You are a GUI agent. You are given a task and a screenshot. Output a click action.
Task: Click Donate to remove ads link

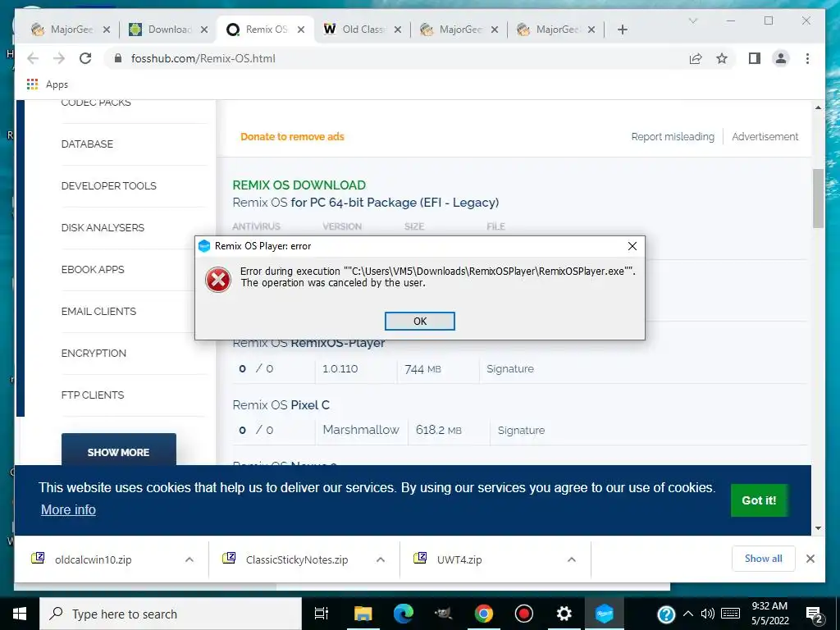coord(292,137)
